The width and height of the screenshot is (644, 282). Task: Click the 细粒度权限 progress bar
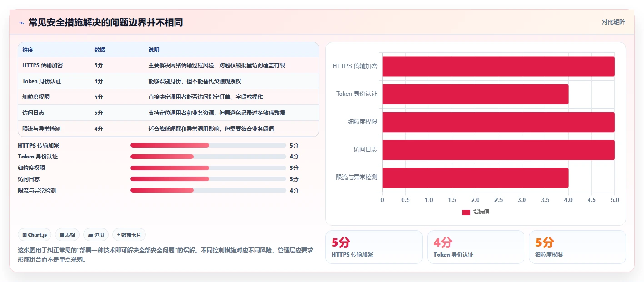[208, 168]
